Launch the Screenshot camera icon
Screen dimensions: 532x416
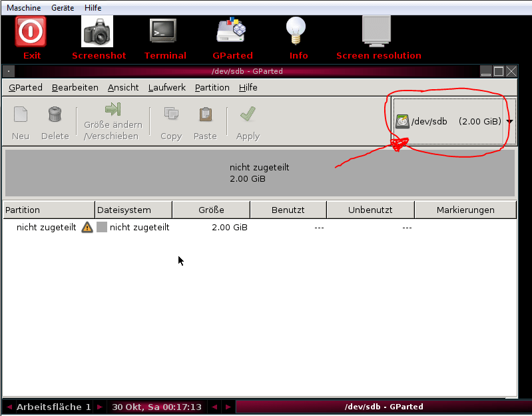tap(97, 31)
